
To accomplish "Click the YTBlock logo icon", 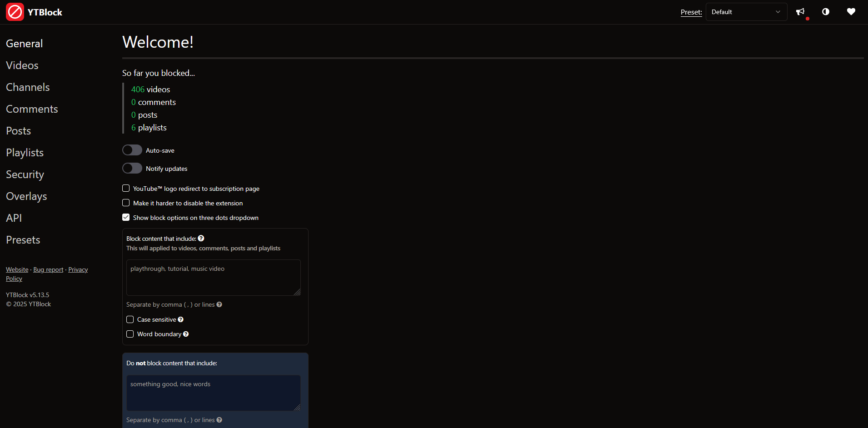I will click(15, 11).
